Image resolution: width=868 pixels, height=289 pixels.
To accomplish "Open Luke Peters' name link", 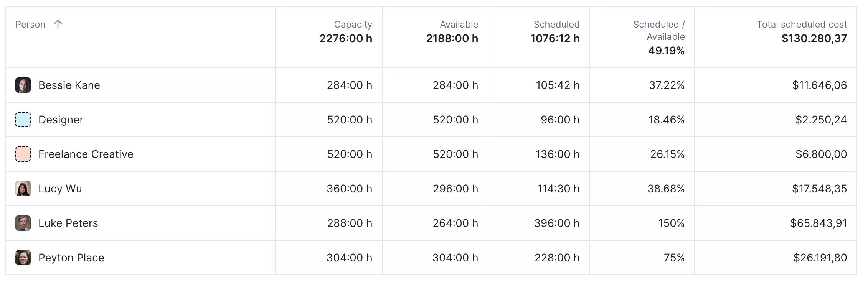I will coord(68,223).
